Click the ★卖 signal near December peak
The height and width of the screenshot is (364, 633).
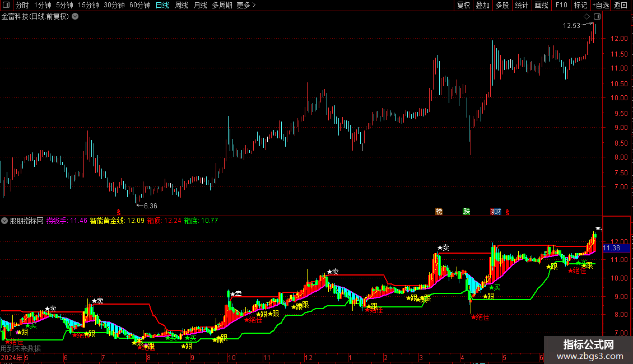tap(333, 272)
